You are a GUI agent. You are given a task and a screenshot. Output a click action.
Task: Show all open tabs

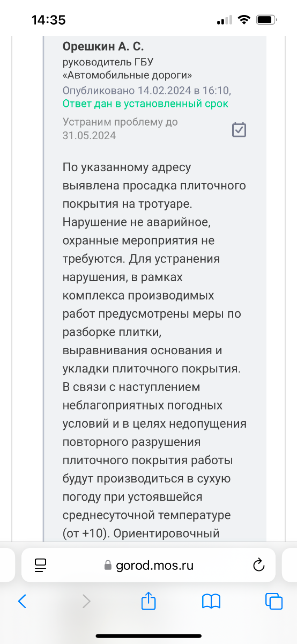click(274, 601)
